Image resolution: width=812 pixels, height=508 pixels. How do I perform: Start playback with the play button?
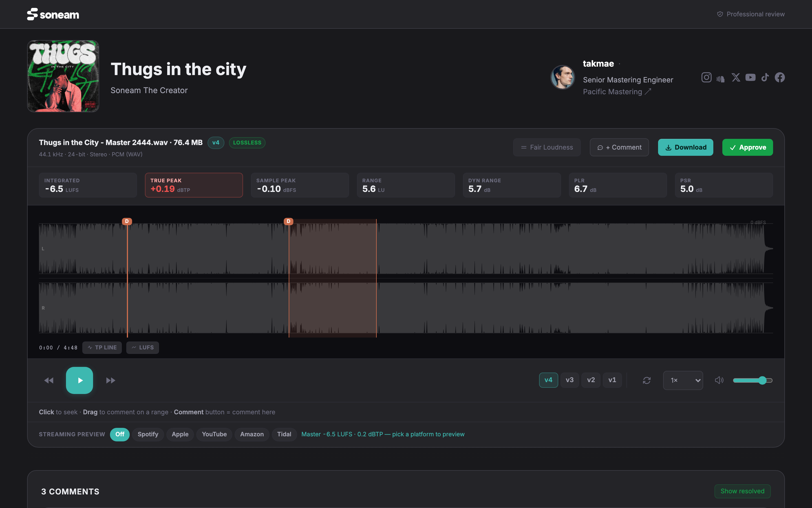click(x=80, y=380)
